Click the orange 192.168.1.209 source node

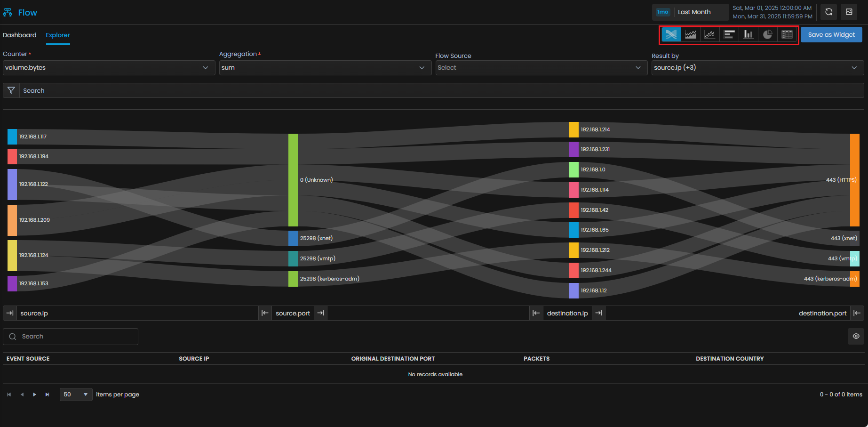(x=12, y=220)
